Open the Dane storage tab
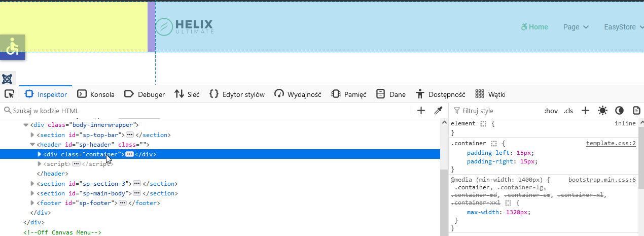Viewport: 644px width, 236px height. pyautogui.click(x=391, y=94)
